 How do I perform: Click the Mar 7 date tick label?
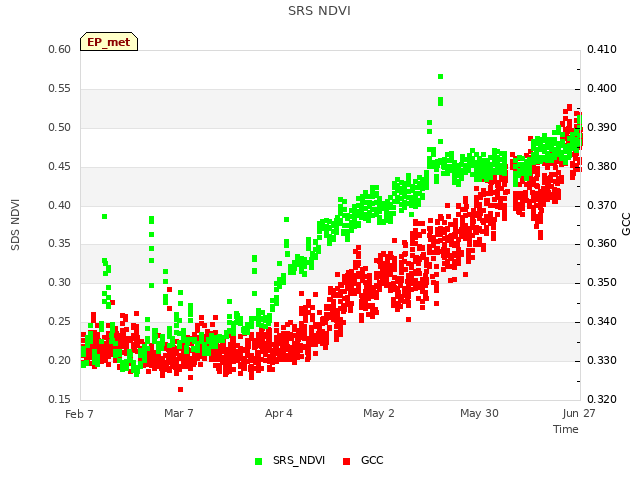179,413
